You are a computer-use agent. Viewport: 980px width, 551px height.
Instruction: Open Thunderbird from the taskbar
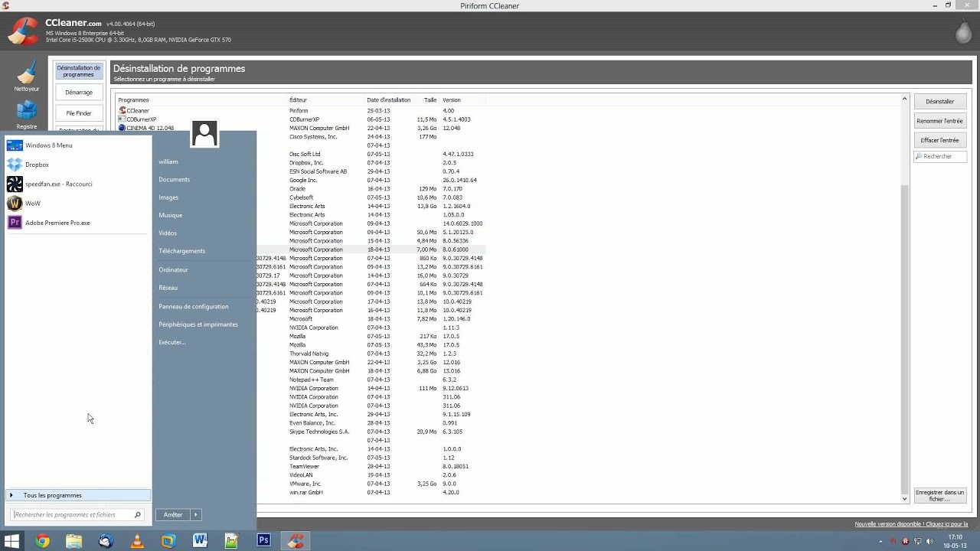(106, 541)
